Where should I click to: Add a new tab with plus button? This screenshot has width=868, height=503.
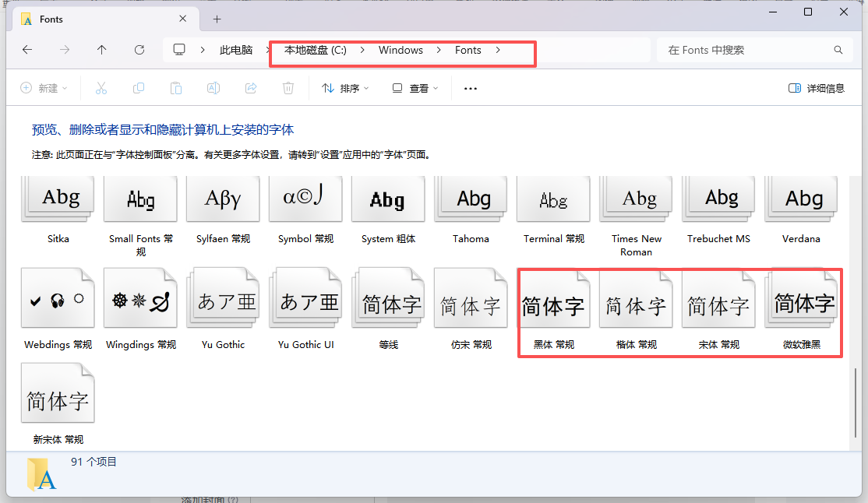coord(217,19)
